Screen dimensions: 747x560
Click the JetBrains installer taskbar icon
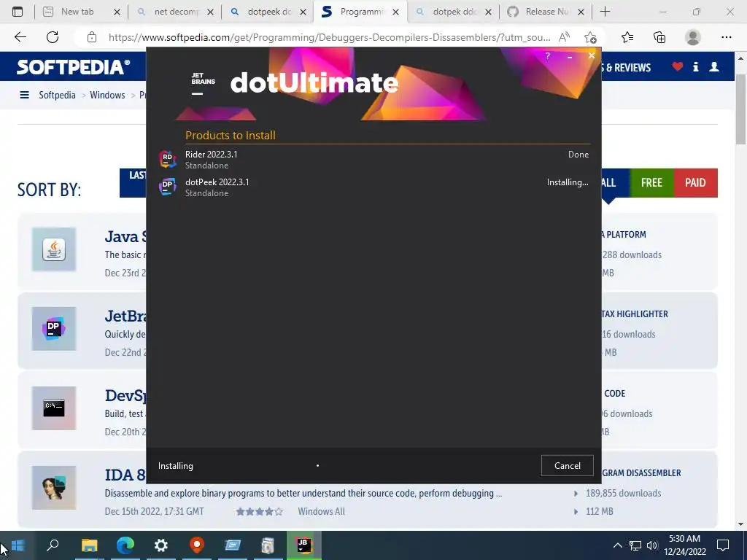tap(303, 545)
